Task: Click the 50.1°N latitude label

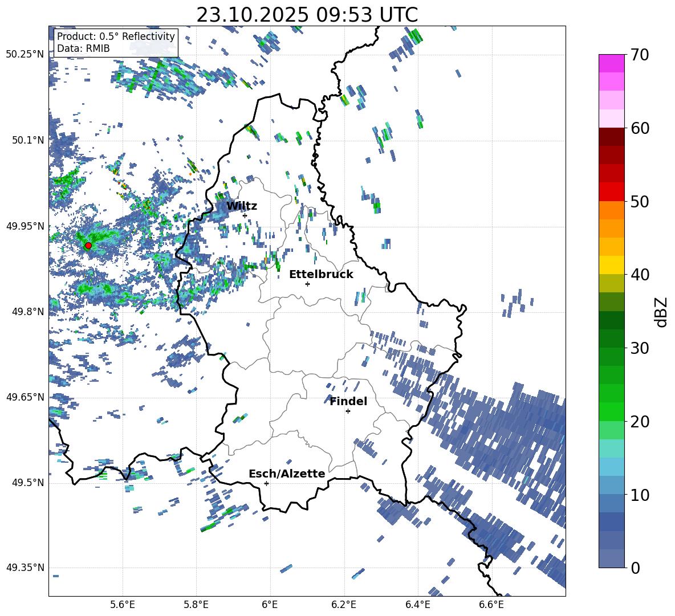Action: 27,140
